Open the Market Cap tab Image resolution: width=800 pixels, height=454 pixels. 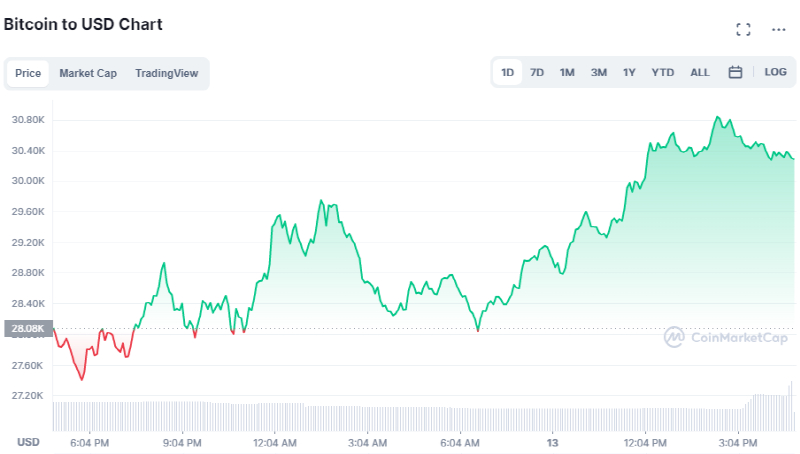coord(88,73)
